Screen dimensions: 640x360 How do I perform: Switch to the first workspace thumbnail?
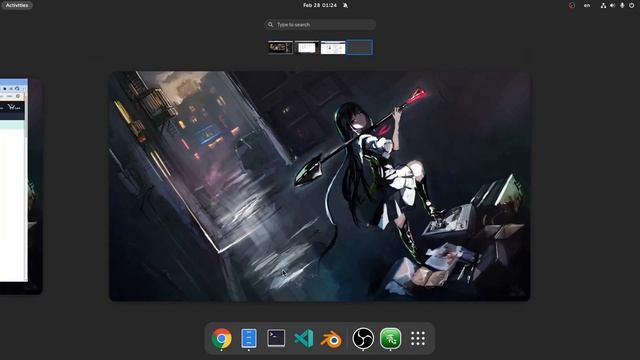(280, 47)
